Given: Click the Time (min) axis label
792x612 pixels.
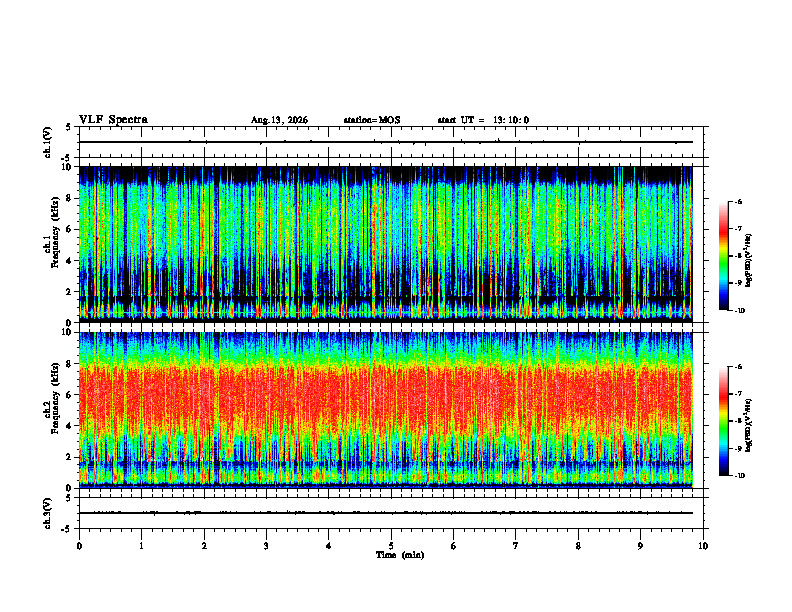Looking at the screenshot, I should (x=400, y=555).
